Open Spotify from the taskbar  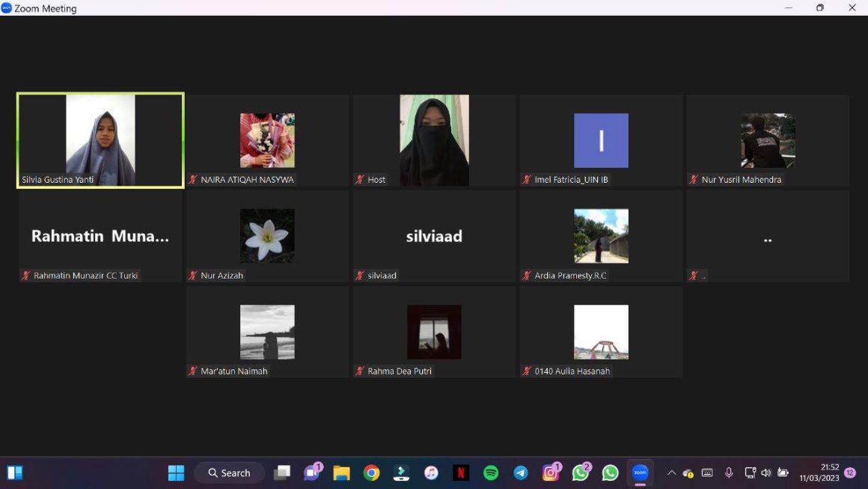(491, 473)
